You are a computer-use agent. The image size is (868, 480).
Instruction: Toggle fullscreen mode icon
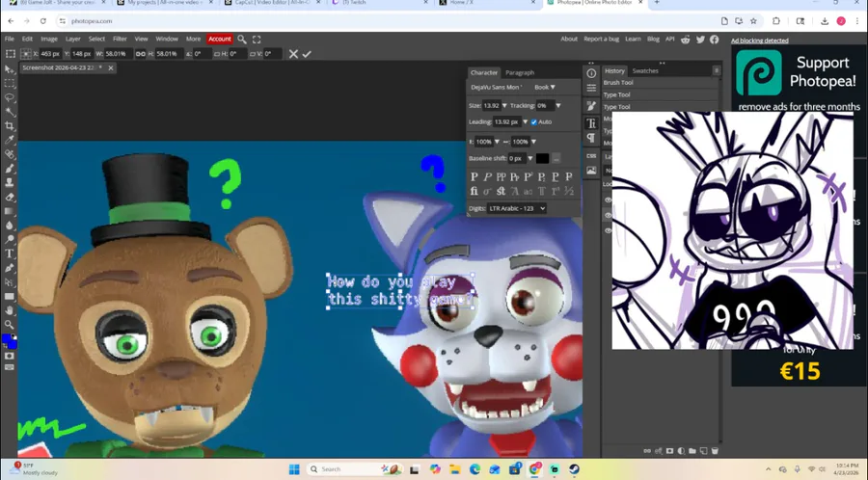257,40
